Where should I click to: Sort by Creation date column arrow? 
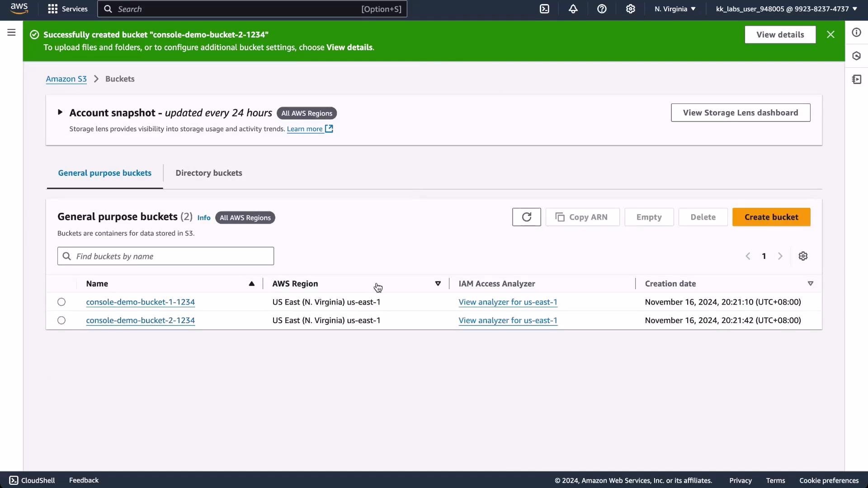coord(810,284)
